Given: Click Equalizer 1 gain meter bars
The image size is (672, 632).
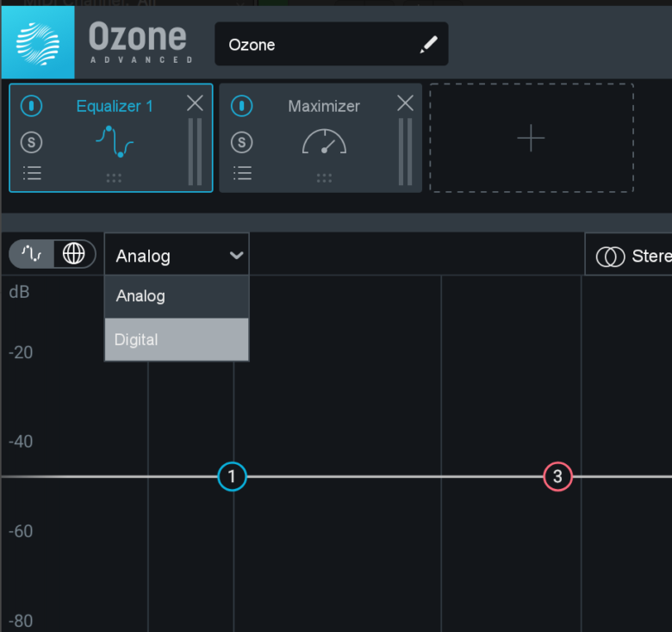Looking at the screenshot, I should tap(195, 152).
